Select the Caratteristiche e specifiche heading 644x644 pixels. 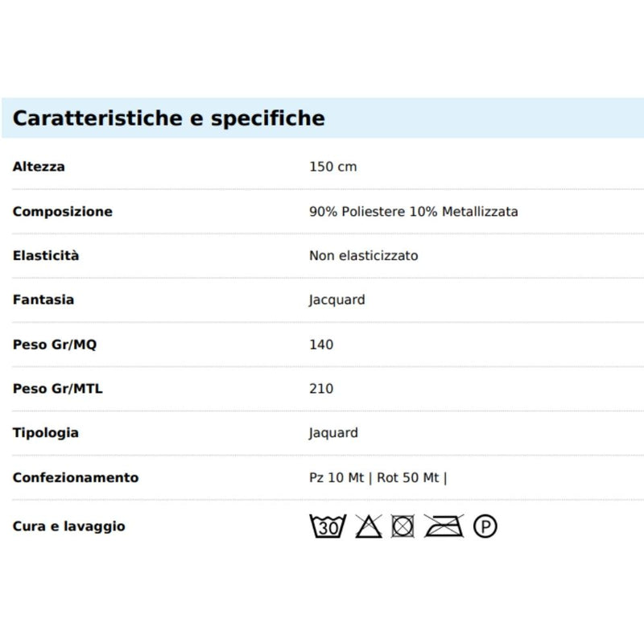(169, 118)
